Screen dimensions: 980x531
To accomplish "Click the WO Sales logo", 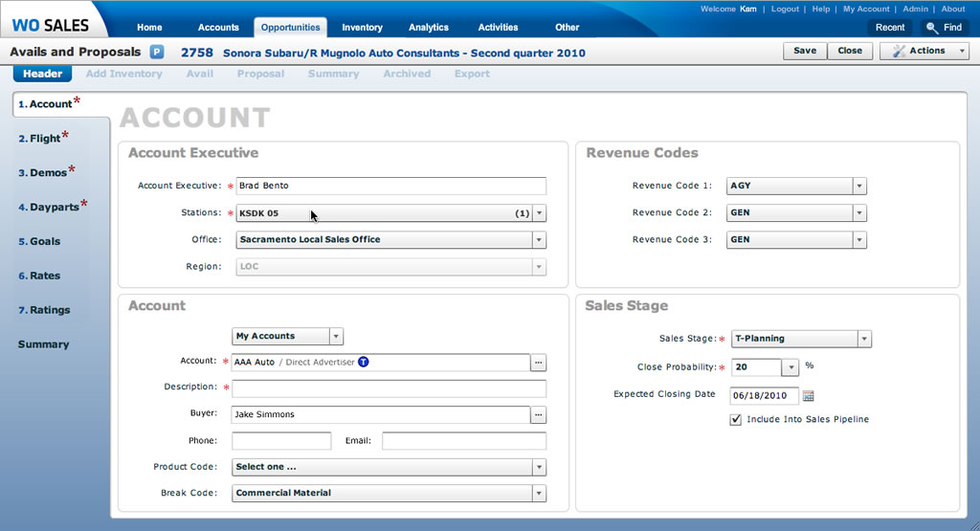I will coord(50,26).
